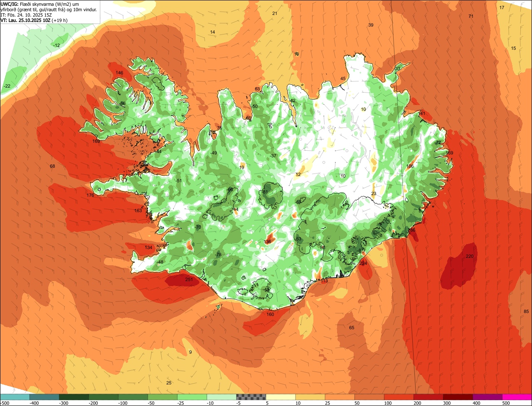532x406 pixels.
Task: Click the magenta legend swatch right of the 500 label
Action: click(517, 397)
